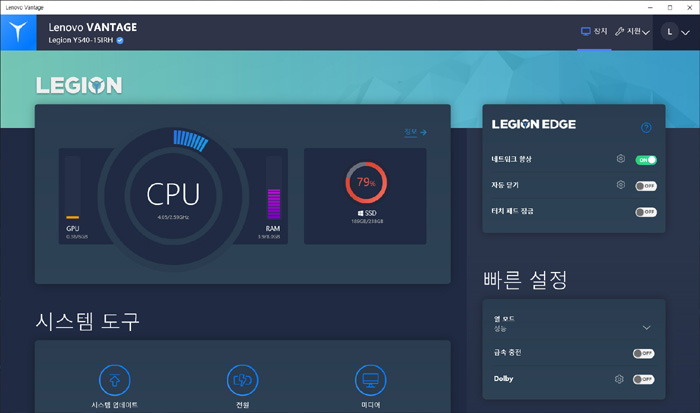Click the Lenovo Vantage home logo
The height and width of the screenshot is (413, 700).
(18, 32)
